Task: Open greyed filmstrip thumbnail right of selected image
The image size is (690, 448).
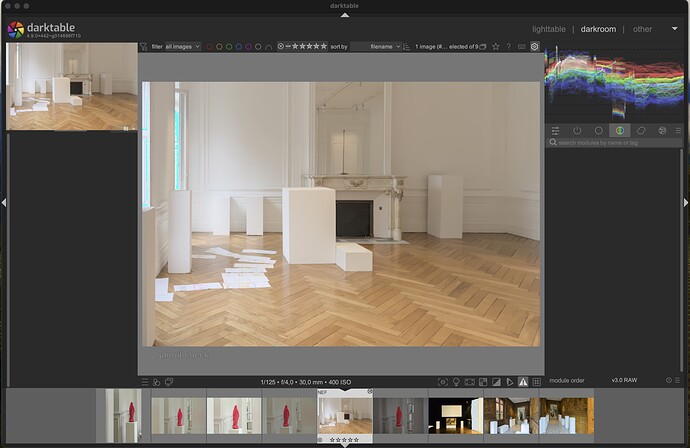Action: [400, 416]
